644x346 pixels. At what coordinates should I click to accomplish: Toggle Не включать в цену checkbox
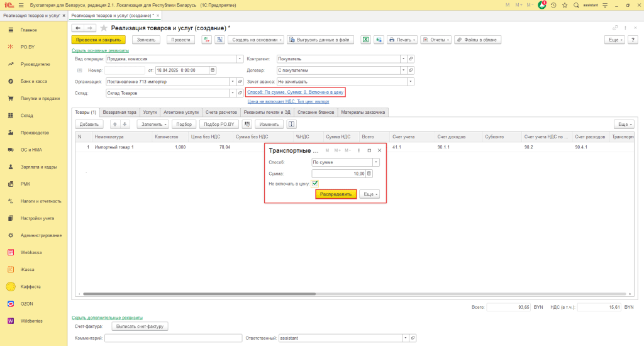315,184
